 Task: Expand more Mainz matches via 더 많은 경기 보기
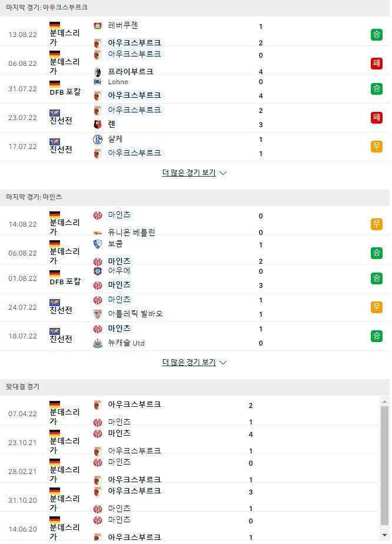[189, 362]
